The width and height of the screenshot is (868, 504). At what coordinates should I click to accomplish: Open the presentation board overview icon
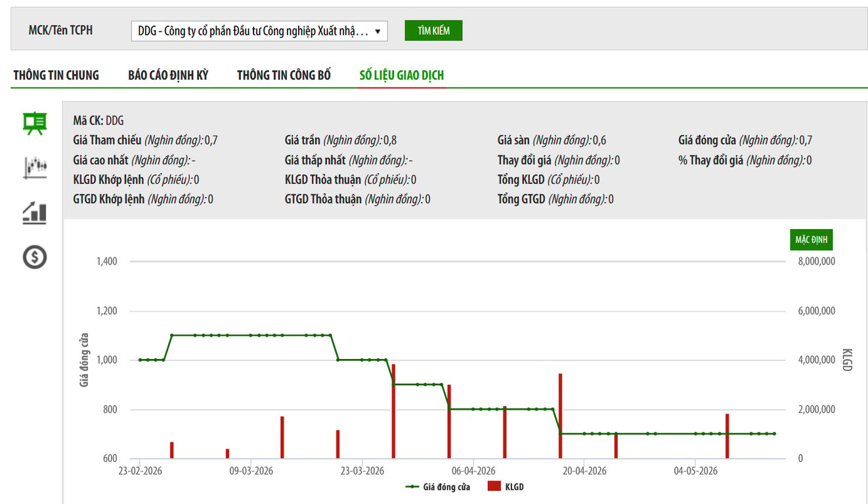(x=34, y=123)
